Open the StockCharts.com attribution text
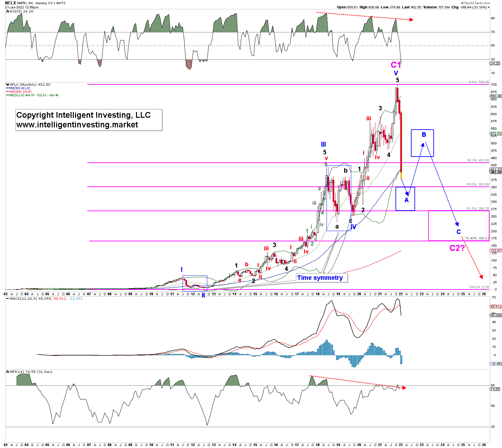The width and height of the screenshot is (502, 448). [476, 3]
